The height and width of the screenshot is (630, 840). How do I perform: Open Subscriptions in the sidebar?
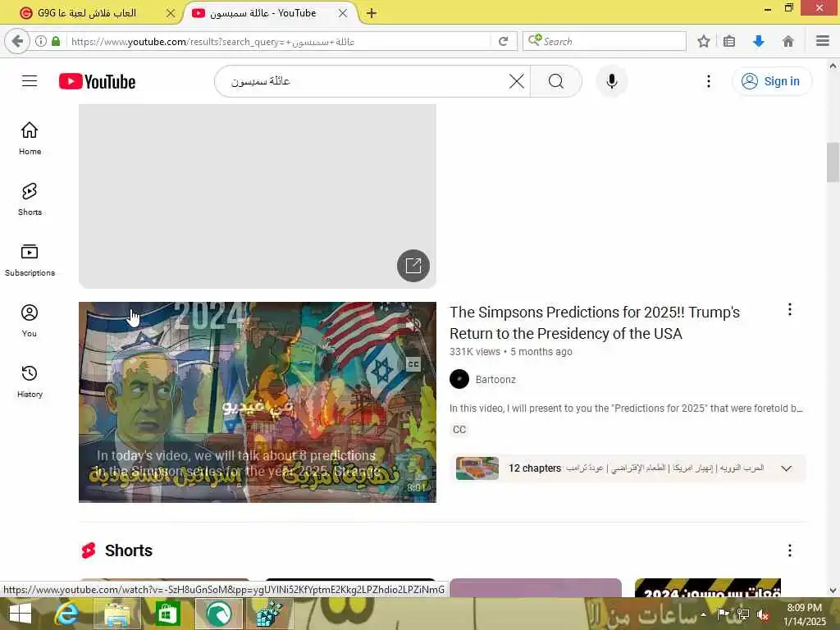click(30, 260)
